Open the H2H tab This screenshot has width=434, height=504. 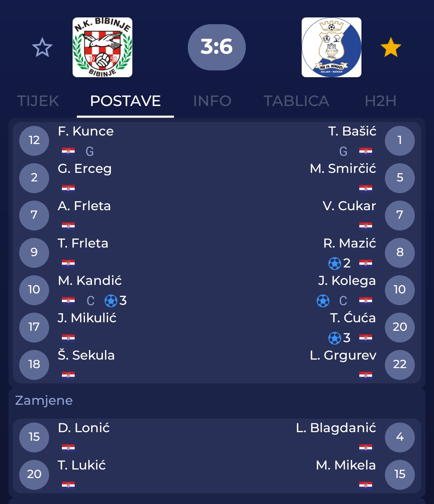coord(380,101)
